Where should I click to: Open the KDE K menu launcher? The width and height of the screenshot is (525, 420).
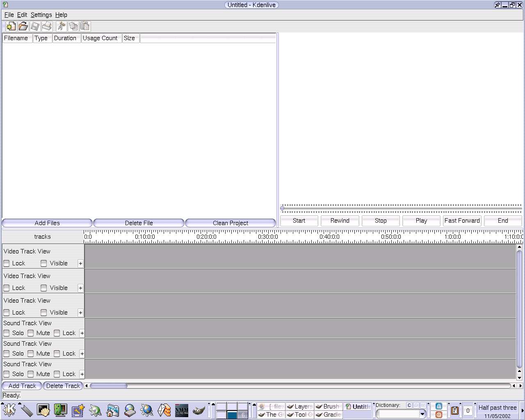(9, 410)
